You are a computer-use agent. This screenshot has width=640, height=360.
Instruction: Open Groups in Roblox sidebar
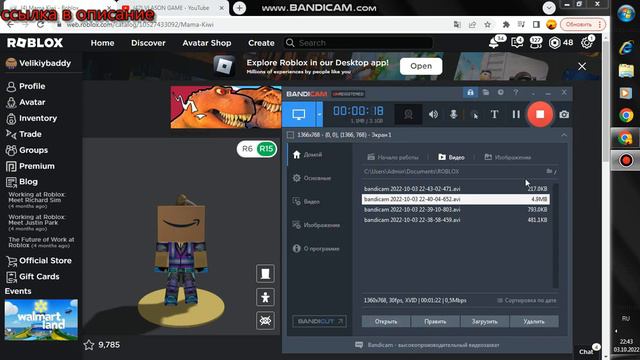pyautogui.click(x=27, y=150)
